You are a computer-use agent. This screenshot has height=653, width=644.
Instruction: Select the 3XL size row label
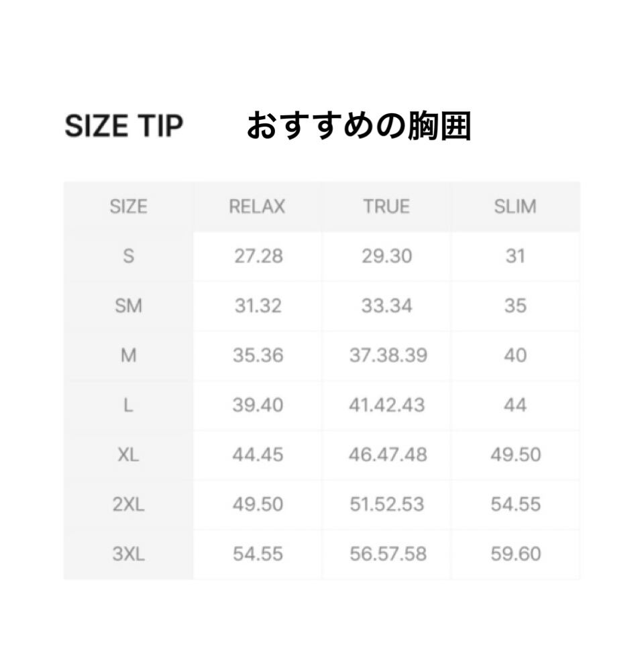click(x=128, y=554)
